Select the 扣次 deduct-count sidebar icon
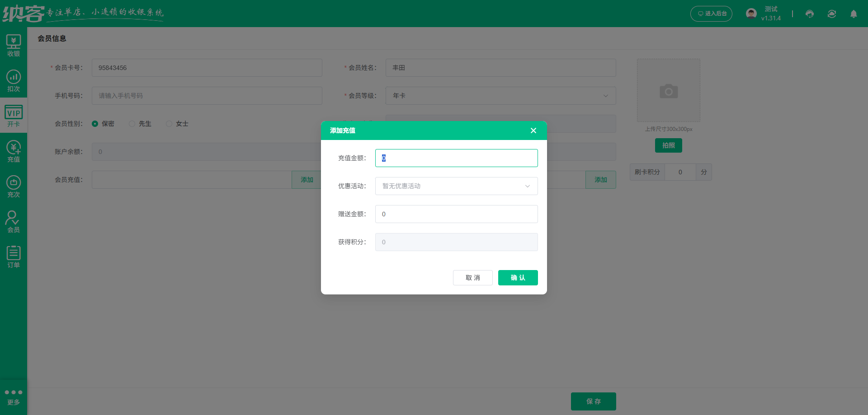The width and height of the screenshot is (868, 415). (14, 81)
